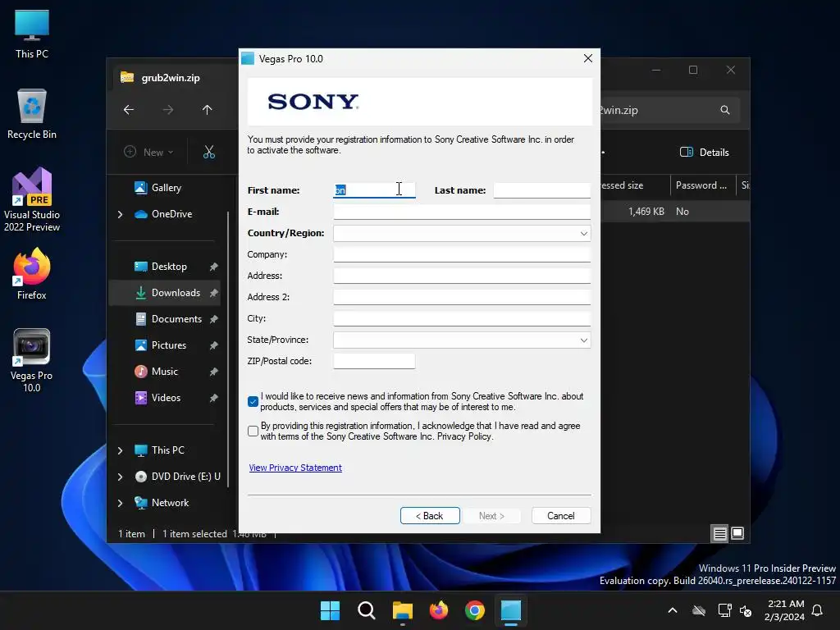
Task: Select Visual Studio 2022 Preview desktop icon
Action: click(32, 199)
